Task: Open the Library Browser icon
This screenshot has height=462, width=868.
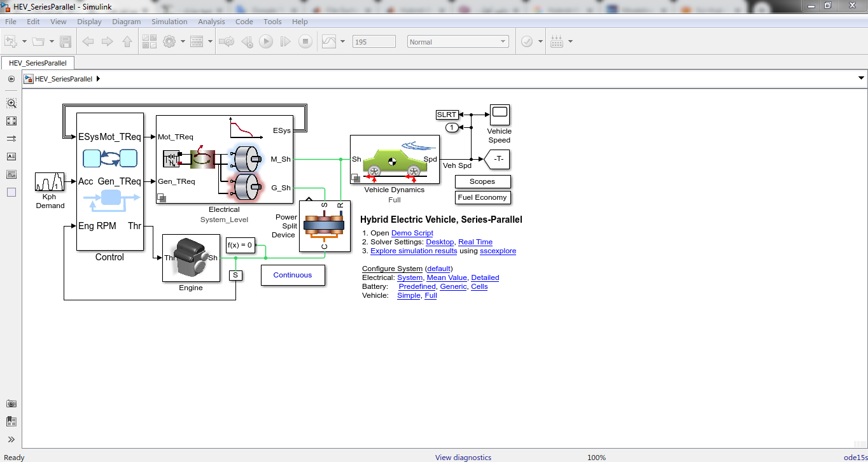Action: pos(150,42)
